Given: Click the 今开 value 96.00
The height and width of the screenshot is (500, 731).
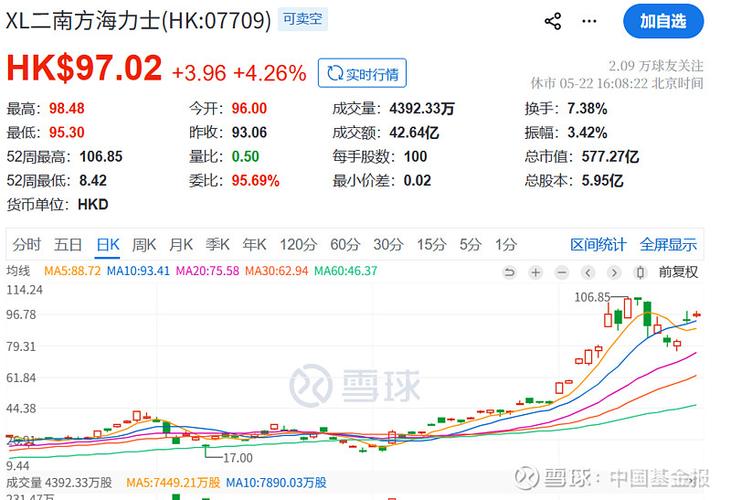Looking at the screenshot, I should 249,109.
